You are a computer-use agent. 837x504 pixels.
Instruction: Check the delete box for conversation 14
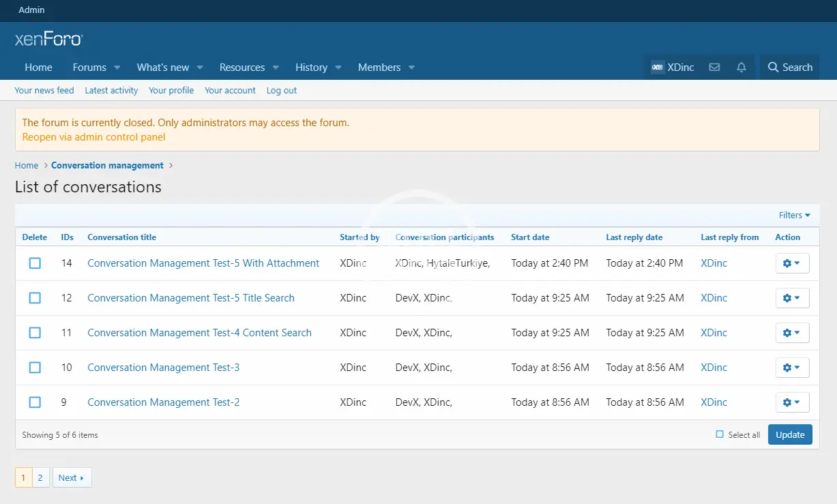point(35,263)
